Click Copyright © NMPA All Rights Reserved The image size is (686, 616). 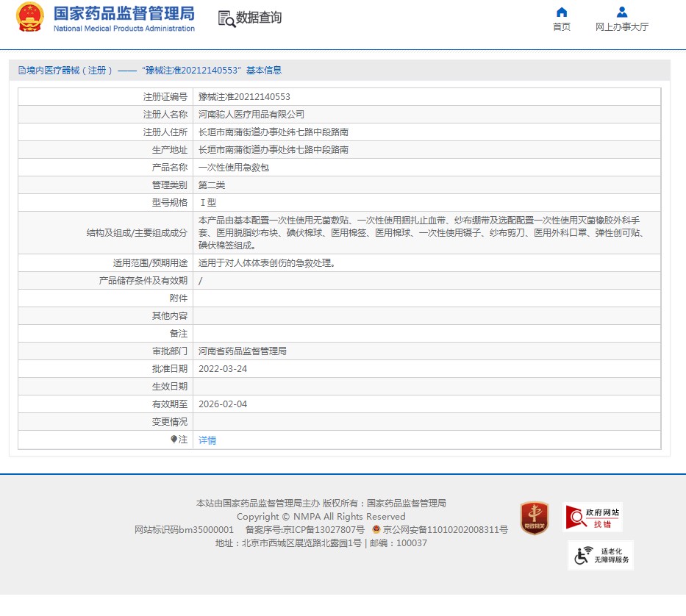(x=321, y=516)
